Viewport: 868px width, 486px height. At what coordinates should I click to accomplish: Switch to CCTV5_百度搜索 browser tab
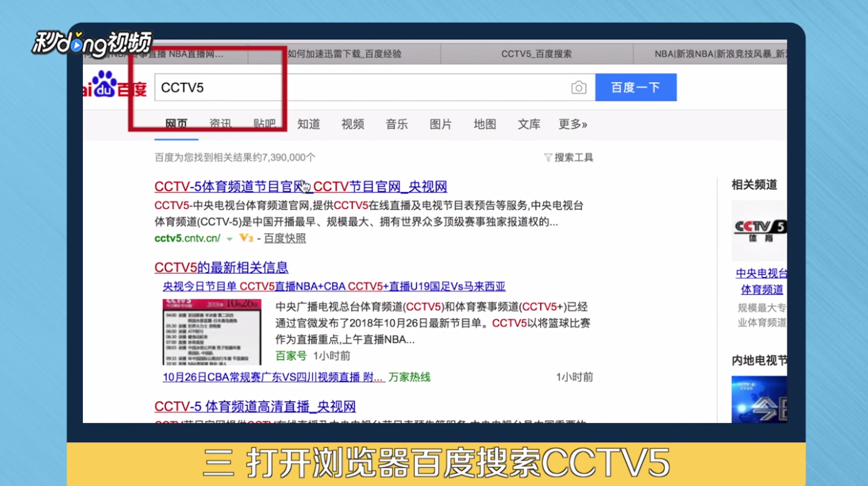[536, 54]
